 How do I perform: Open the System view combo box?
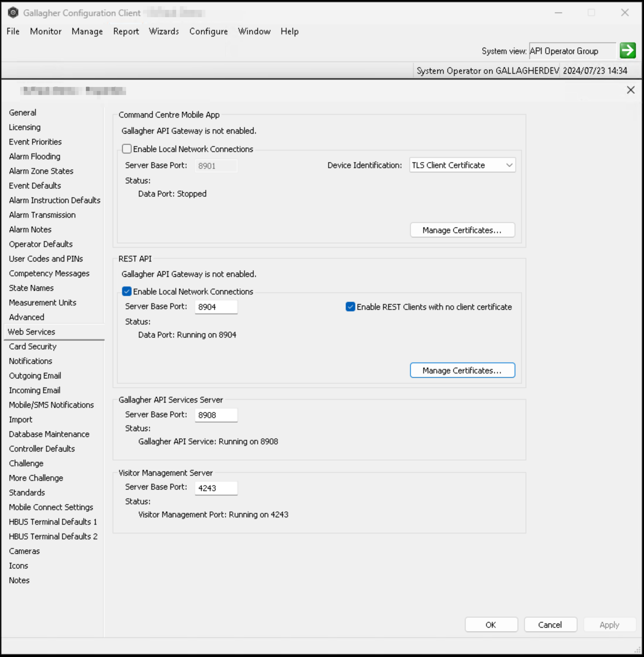click(x=573, y=51)
